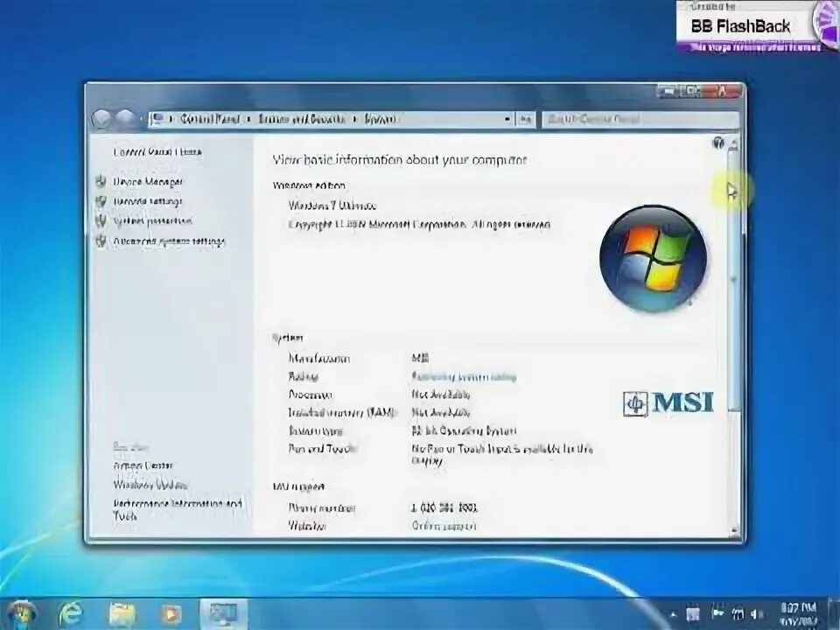
Task: Launch Windows Media Player from taskbar
Action: (x=171, y=614)
